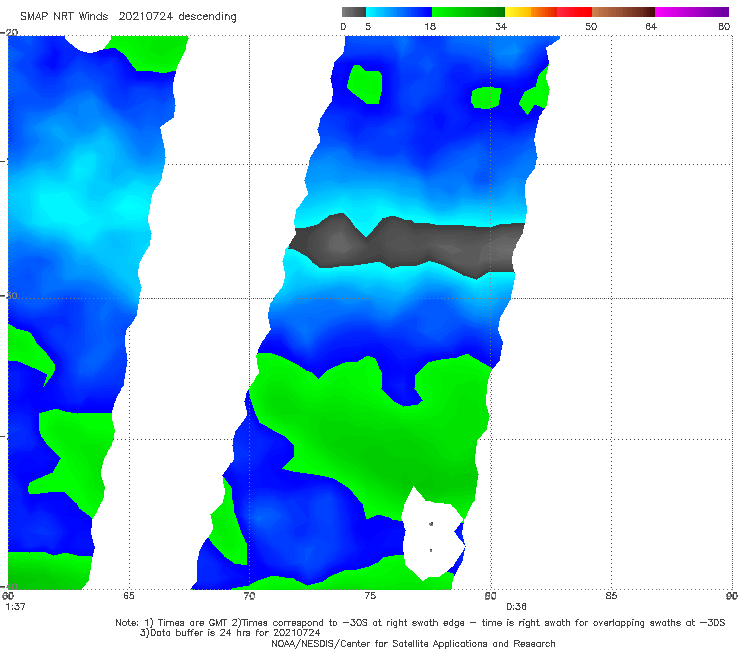Screen dimensions: 740x650
Task: Click the longitude axis label '90'
Action: pyautogui.click(x=732, y=596)
